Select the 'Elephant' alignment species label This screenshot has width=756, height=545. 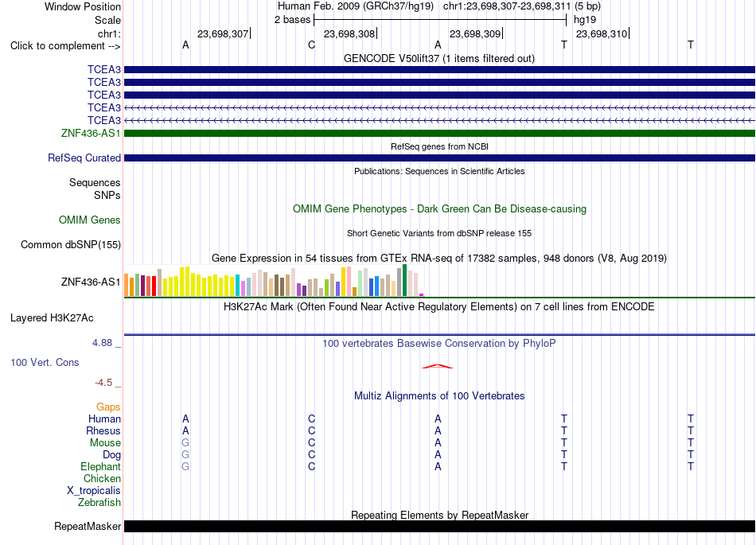(100, 467)
